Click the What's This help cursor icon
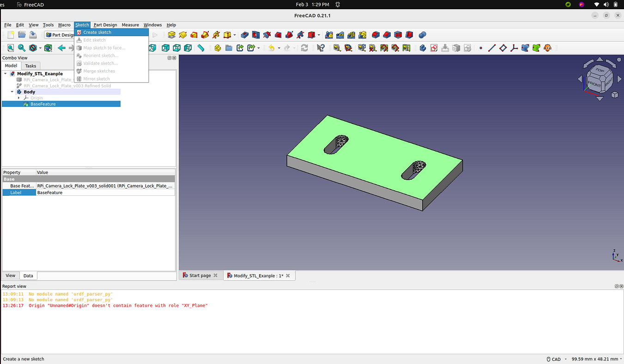The width and height of the screenshot is (624, 364). click(x=321, y=48)
